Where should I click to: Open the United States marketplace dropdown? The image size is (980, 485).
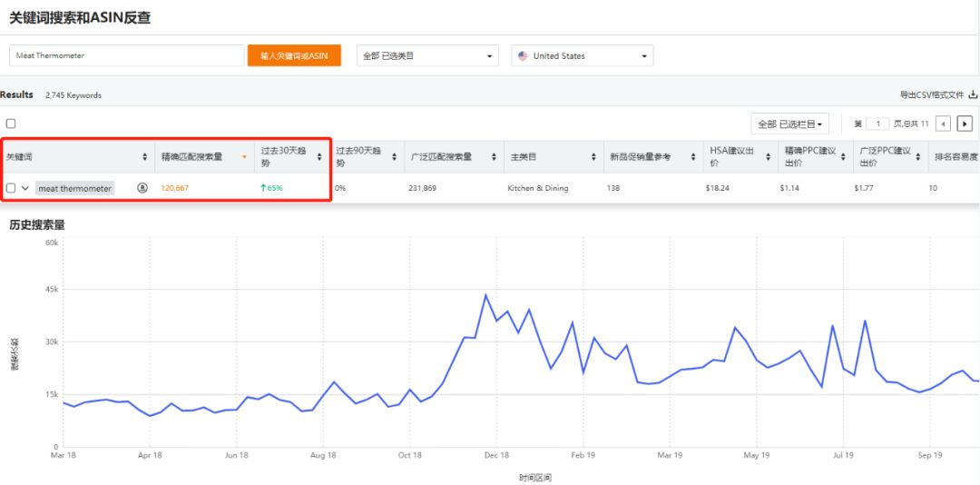point(582,55)
